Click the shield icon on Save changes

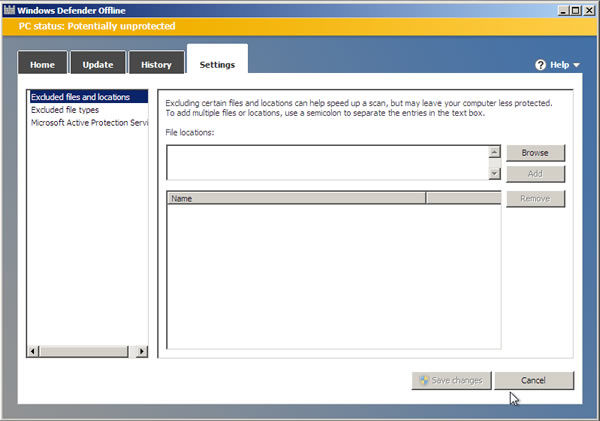(x=424, y=380)
